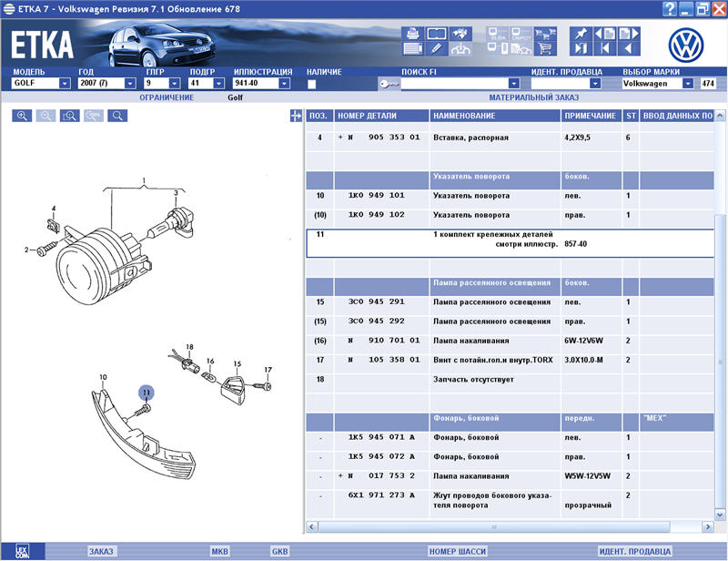Image resolution: width=728 pixels, height=561 pixels.
Task: Open the binoculars search icon
Action: tap(460, 34)
